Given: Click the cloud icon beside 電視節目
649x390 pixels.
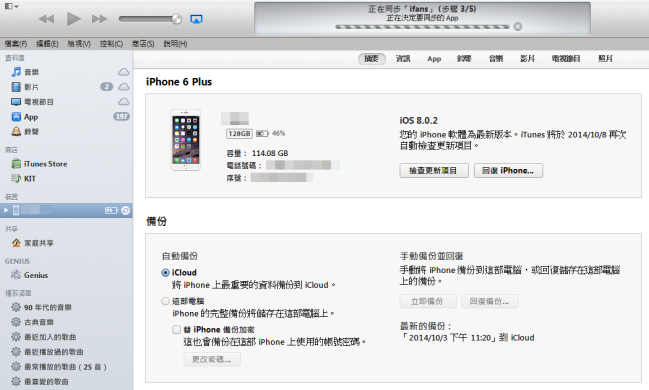Looking at the screenshot, I should click(124, 102).
